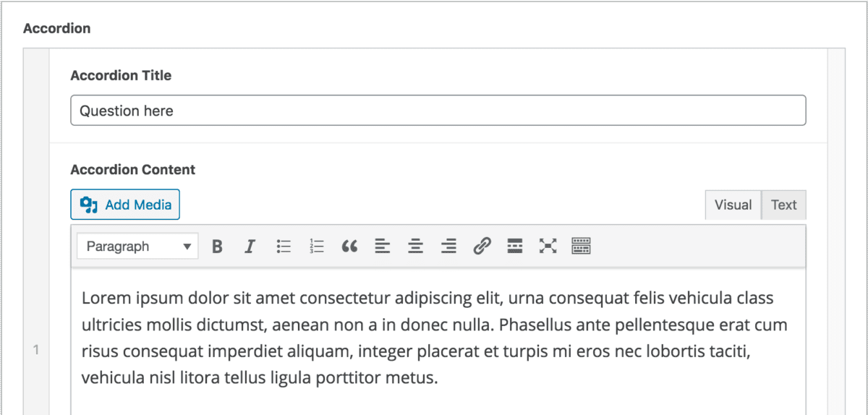Align text right
The height and width of the screenshot is (415, 868).
click(448, 247)
